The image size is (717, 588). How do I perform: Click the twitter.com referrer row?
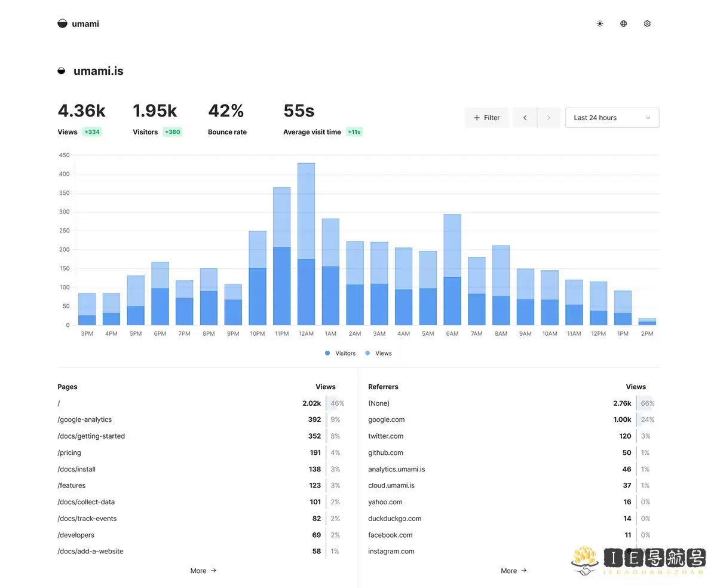[x=514, y=436]
